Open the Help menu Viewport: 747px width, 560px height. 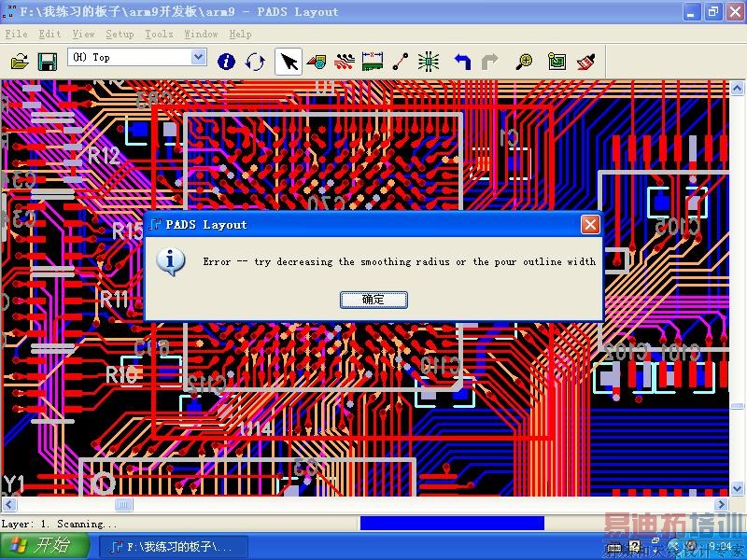(240, 34)
